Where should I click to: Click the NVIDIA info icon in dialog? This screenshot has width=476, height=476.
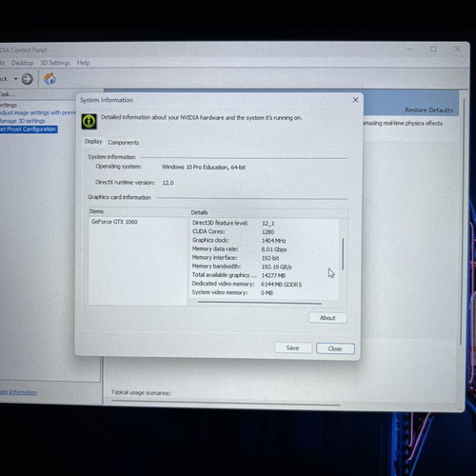pos(89,121)
